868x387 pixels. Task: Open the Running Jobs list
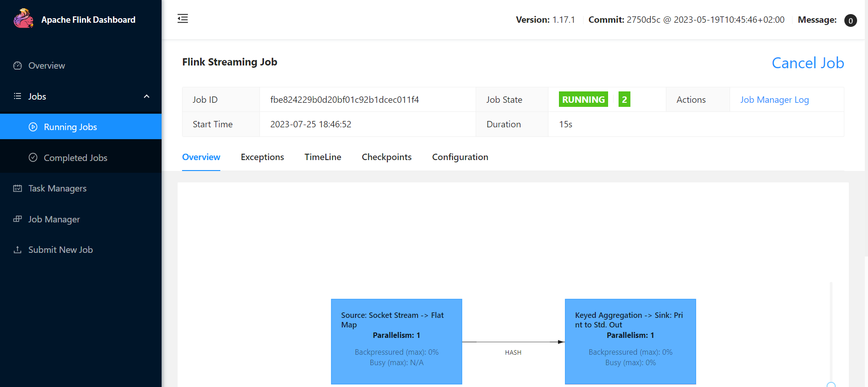[81, 126]
